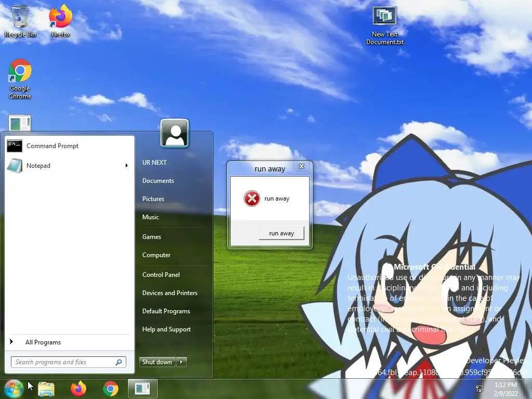Expand the Notepad recent files arrow
532x399 pixels.
[x=127, y=166]
